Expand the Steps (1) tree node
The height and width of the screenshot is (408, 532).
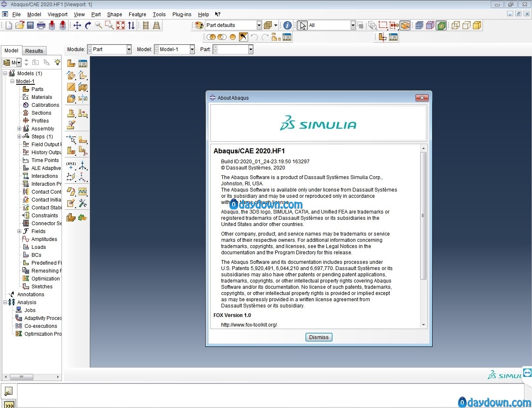[x=19, y=137]
